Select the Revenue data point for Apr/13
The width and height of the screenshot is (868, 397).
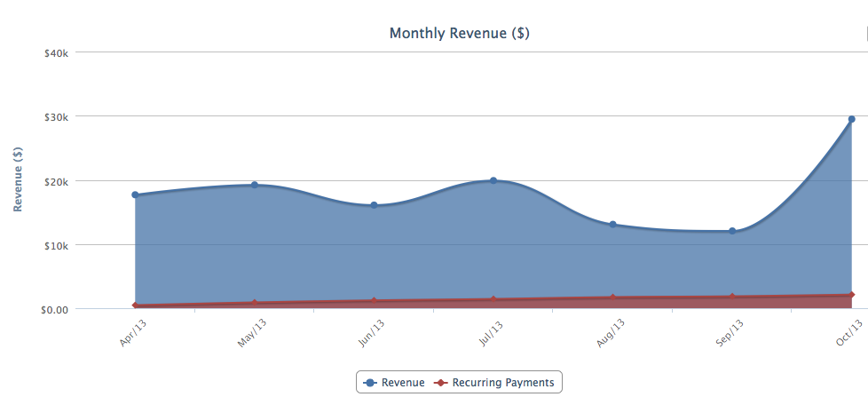(135, 195)
